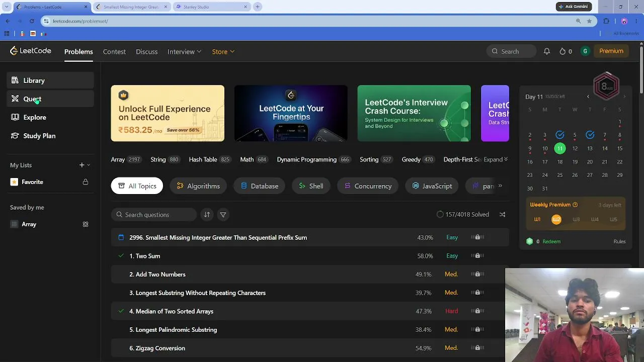The image size is (644, 362).
Task: Click the top navigation Search field
Action: click(511, 51)
